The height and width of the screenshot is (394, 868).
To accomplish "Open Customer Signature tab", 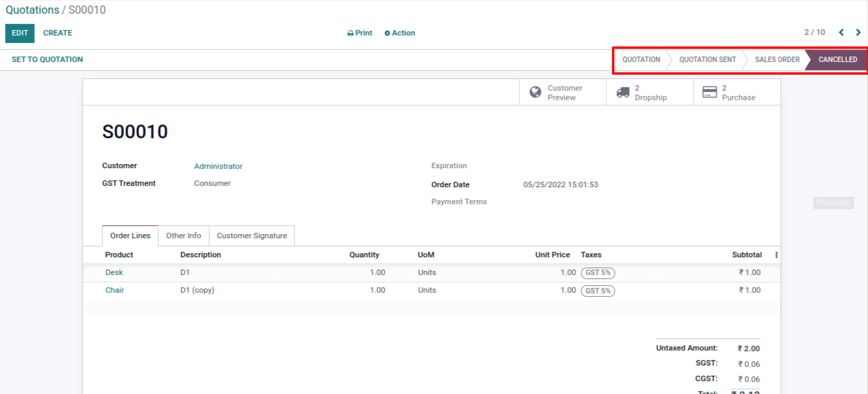I will click(x=251, y=235).
